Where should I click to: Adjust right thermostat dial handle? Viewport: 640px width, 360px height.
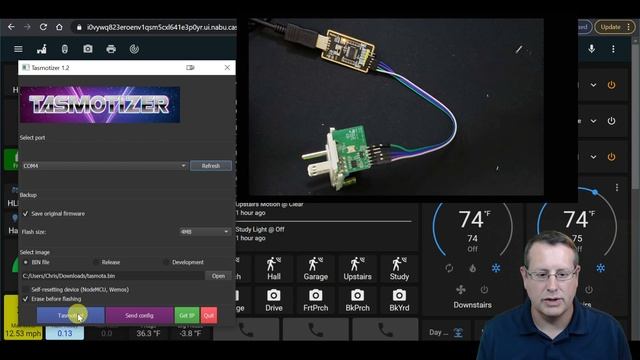tap(595, 191)
